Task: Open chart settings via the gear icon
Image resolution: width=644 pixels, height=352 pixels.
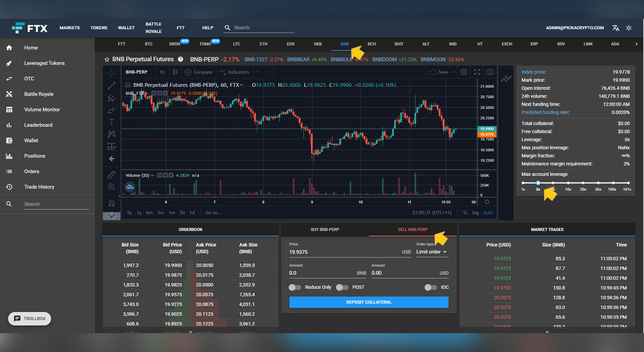Action: pos(463,72)
